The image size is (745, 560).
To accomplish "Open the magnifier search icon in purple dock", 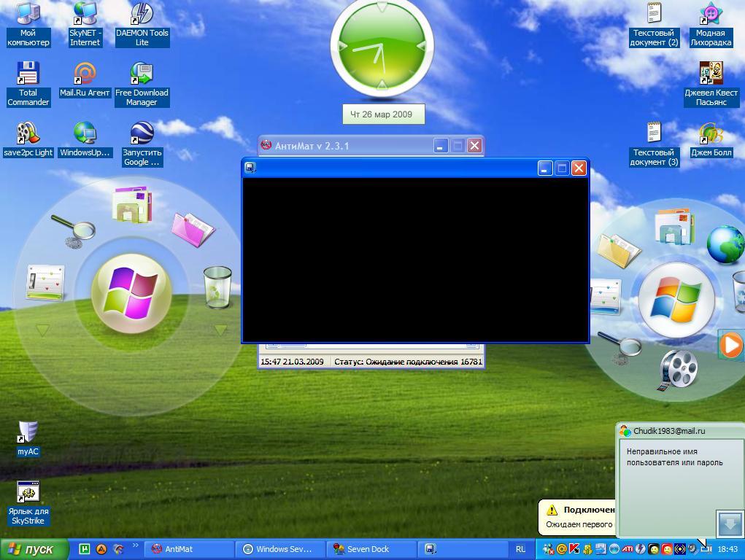I will [x=74, y=230].
